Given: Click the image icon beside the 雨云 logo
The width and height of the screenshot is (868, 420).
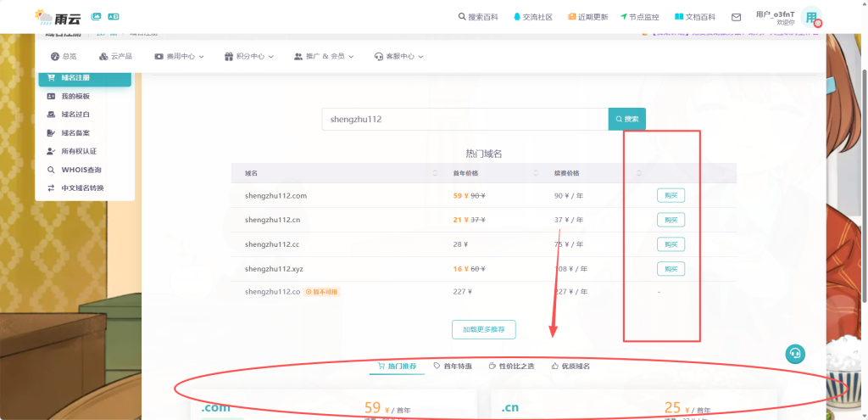Looking at the screenshot, I should pos(96,16).
